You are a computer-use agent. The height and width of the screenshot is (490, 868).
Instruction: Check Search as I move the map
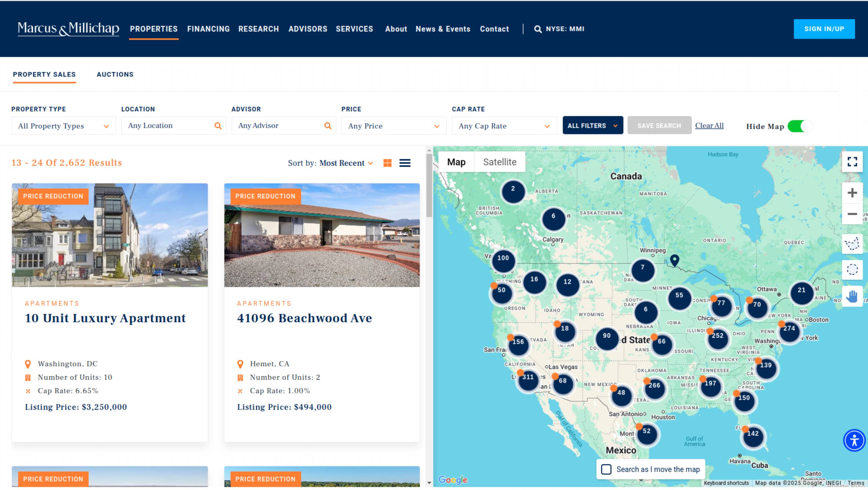(x=606, y=469)
